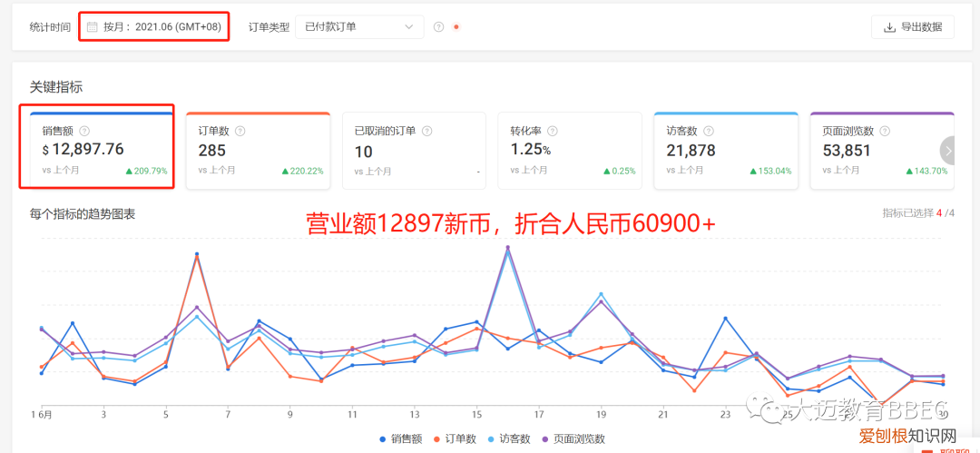The image size is (980, 453).
Task: Click the 导出数据 export button
Action: [x=913, y=27]
